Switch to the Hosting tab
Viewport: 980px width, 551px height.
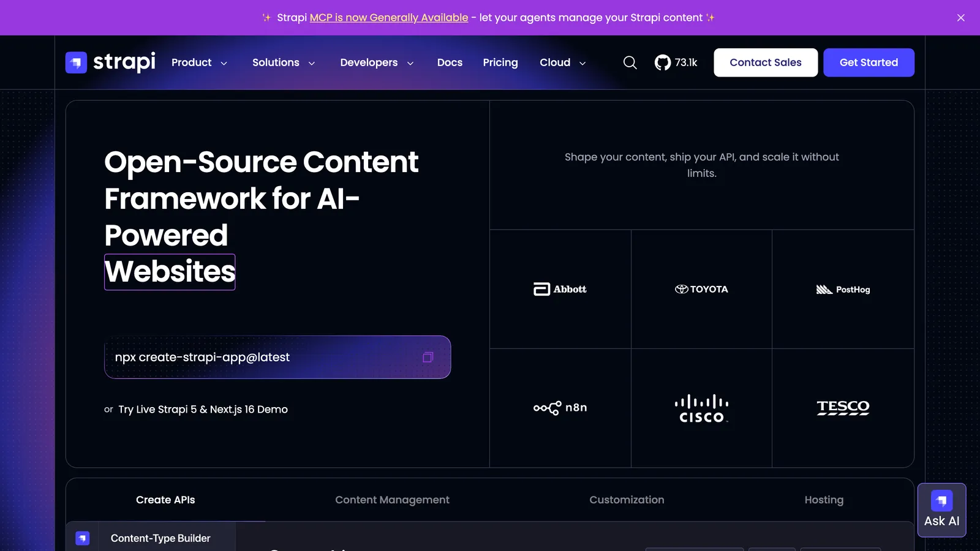(x=824, y=500)
